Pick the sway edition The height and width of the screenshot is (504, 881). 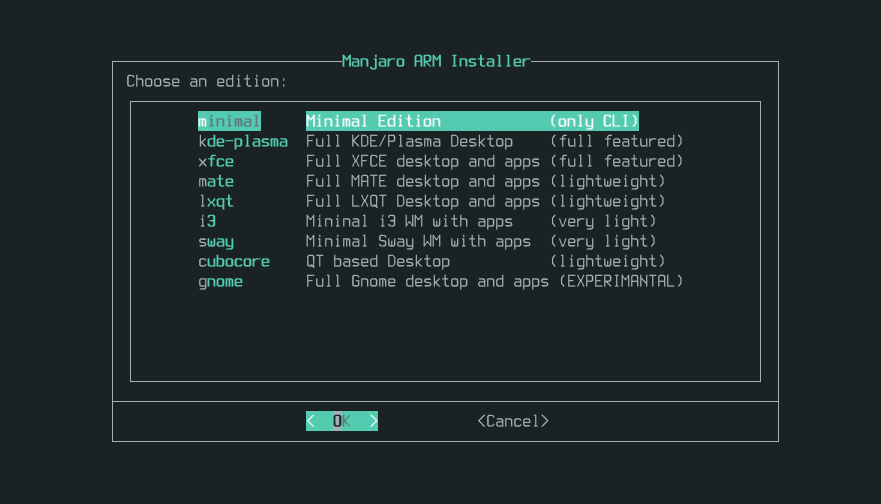coord(216,242)
